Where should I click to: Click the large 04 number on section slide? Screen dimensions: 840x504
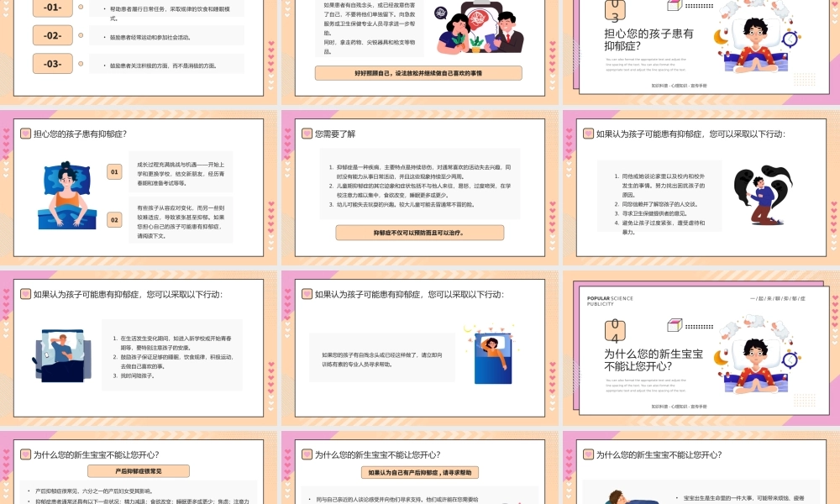(x=615, y=331)
